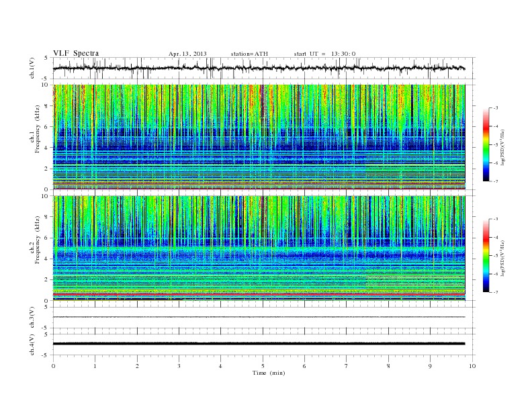Click the ch.3 voltage trace plot
Viewport: 532px width, 411px height.
264,318
